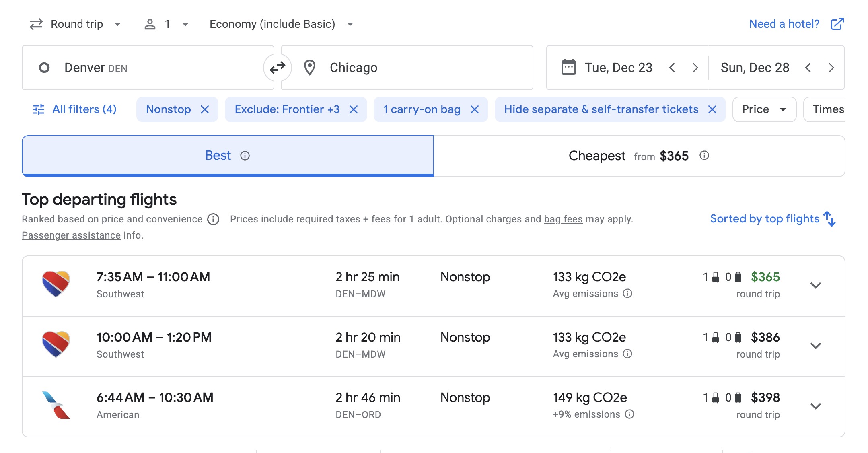The image size is (868, 453).
Task: Open the Price filter dropdown
Action: 764,109
